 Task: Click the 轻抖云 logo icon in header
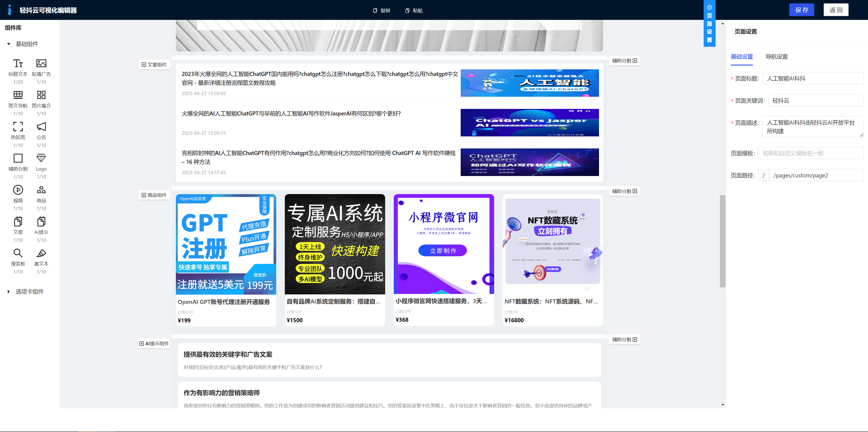(10, 10)
